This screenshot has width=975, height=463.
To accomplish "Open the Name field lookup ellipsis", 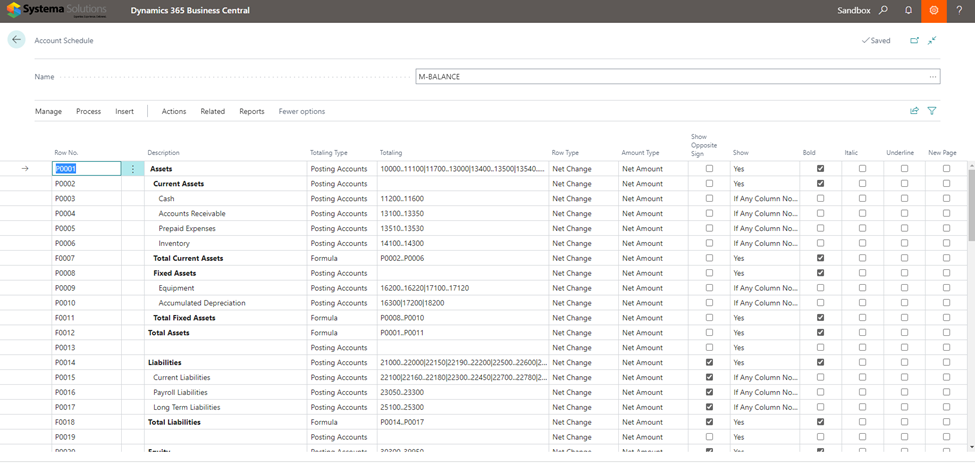I will (933, 77).
